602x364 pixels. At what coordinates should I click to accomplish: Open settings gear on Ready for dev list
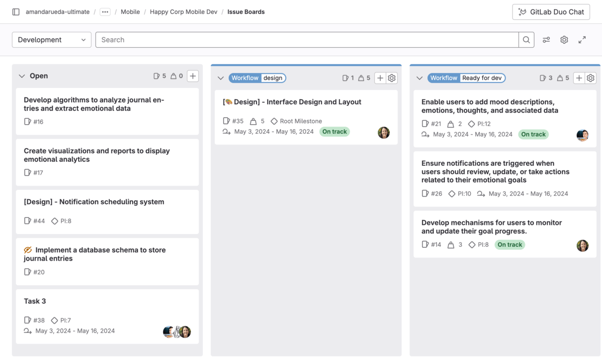(590, 78)
